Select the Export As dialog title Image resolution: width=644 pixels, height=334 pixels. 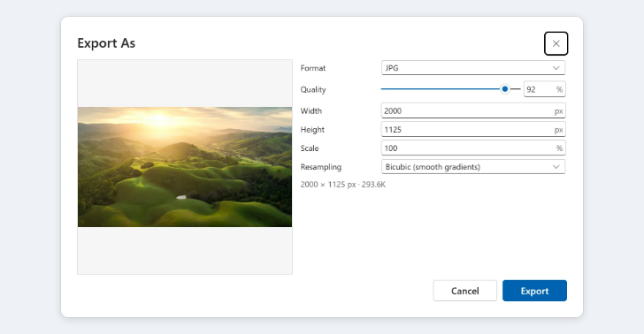(106, 43)
